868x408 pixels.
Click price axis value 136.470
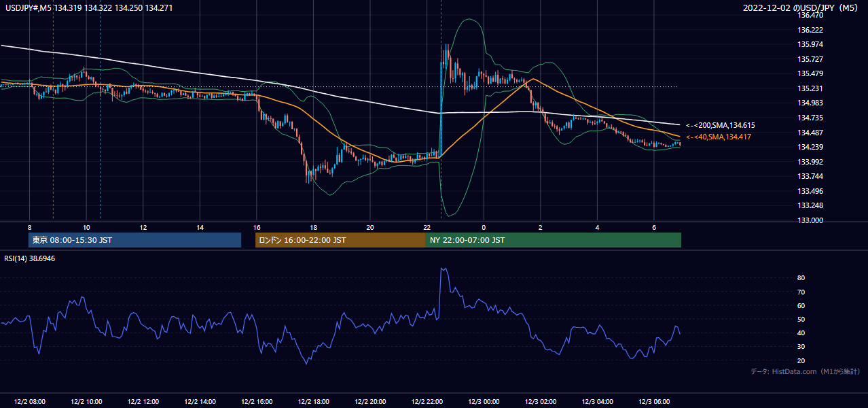tap(810, 16)
